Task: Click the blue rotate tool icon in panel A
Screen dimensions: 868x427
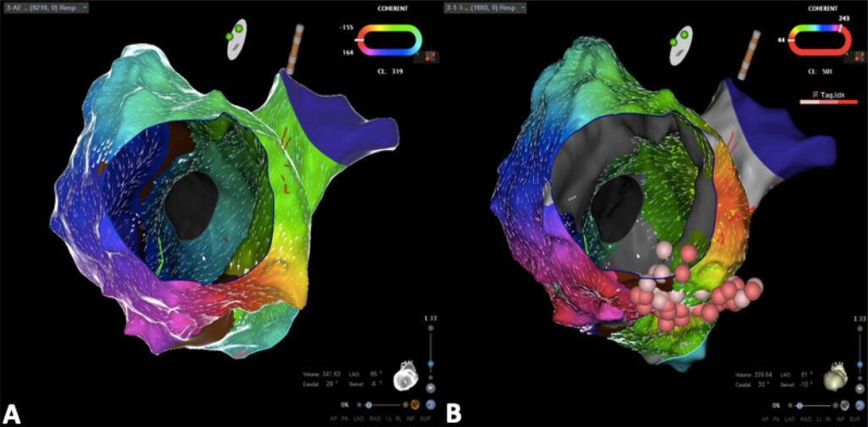Action: (x=431, y=404)
